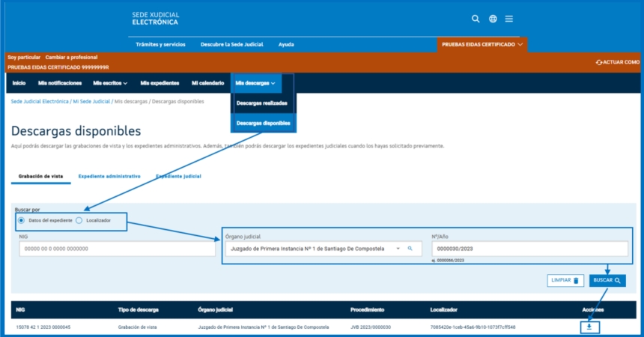Screen dimensions: 644x337
Task: Expand the Mis escritos menu
Action: pos(110,82)
